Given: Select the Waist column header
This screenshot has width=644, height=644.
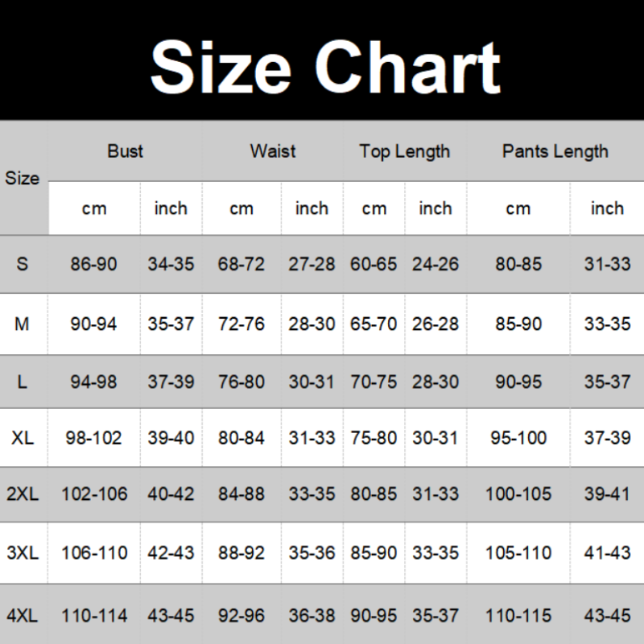Looking at the screenshot, I should coord(273,151).
